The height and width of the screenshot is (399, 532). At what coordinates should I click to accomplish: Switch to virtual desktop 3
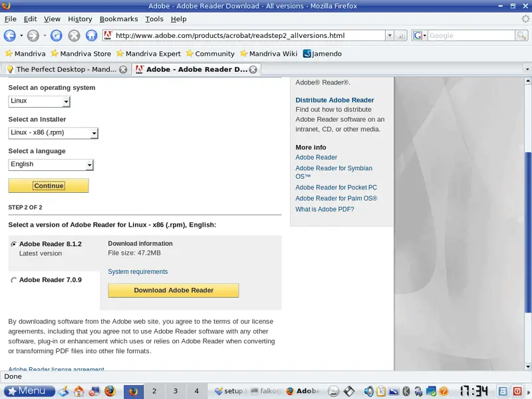pyautogui.click(x=175, y=391)
